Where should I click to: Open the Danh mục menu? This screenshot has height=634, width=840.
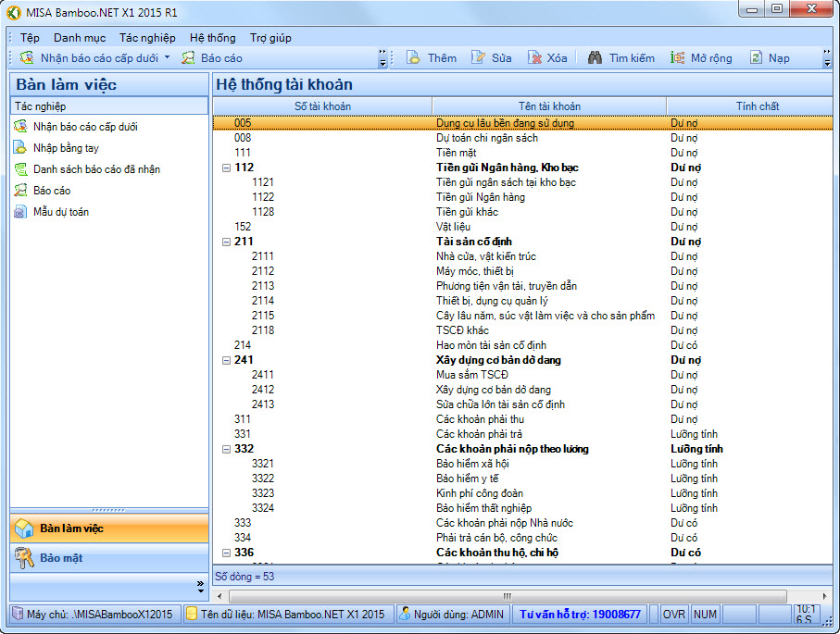click(80, 37)
